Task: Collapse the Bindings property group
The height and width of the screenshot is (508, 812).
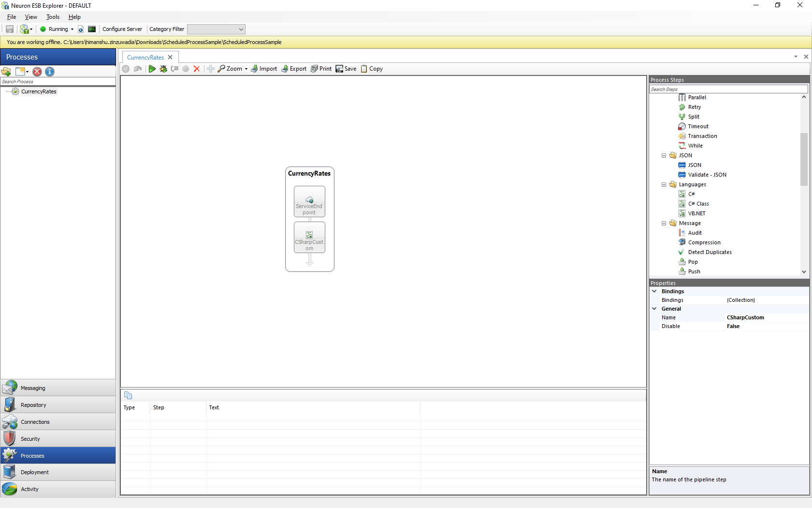Action: pos(654,291)
